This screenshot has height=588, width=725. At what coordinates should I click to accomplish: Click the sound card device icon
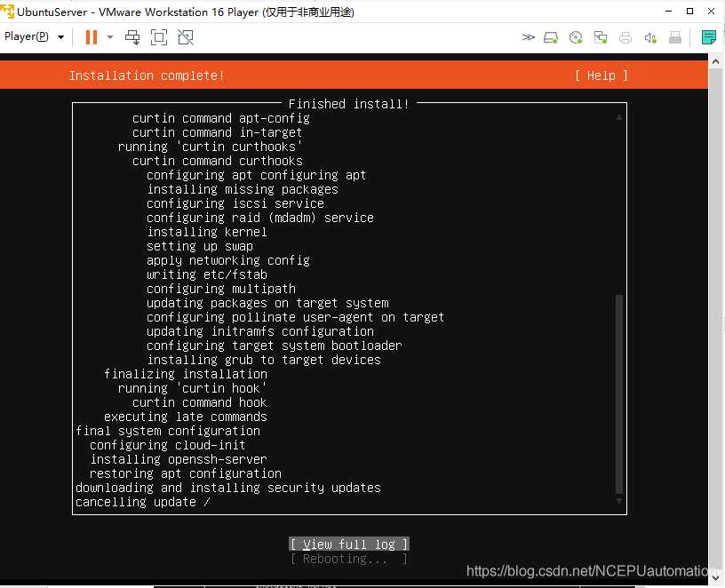tap(650, 37)
